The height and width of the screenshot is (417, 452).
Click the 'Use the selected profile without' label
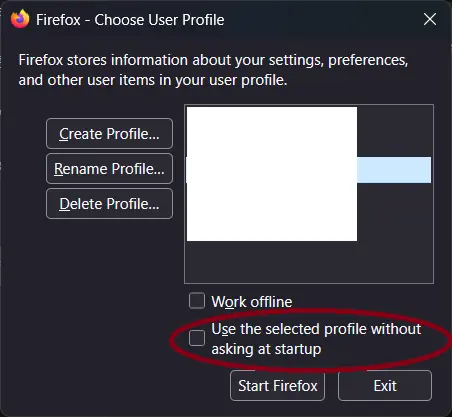pos(316,329)
